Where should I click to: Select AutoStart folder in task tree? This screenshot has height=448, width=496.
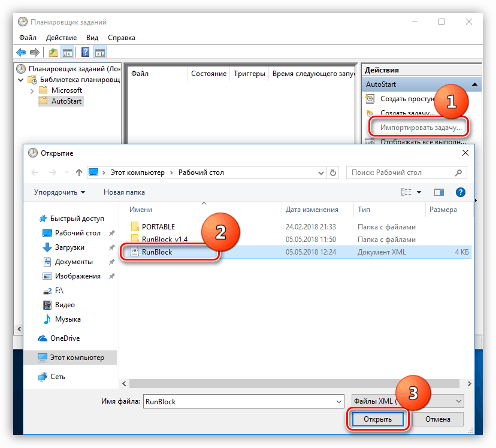click(61, 101)
